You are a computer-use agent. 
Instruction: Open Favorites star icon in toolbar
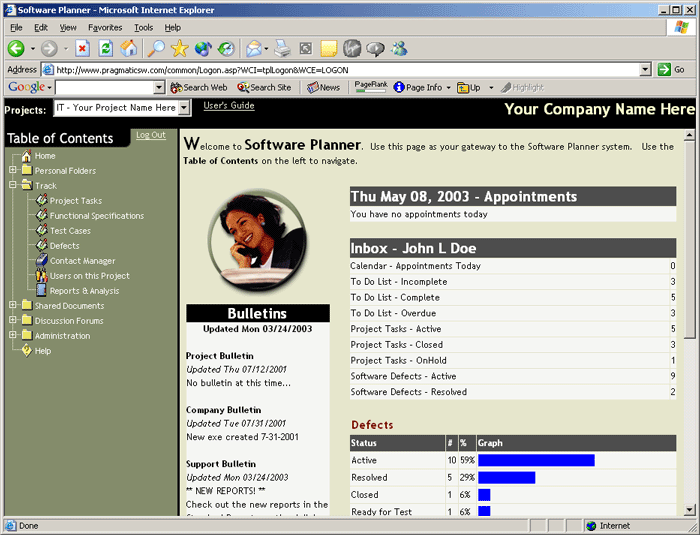click(179, 48)
